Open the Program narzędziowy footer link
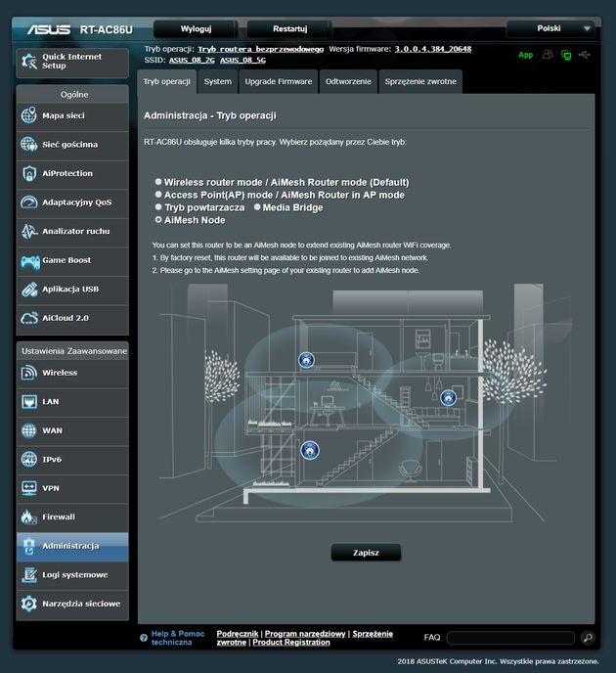The height and width of the screenshot is (673, 616). tap(305, 634)
